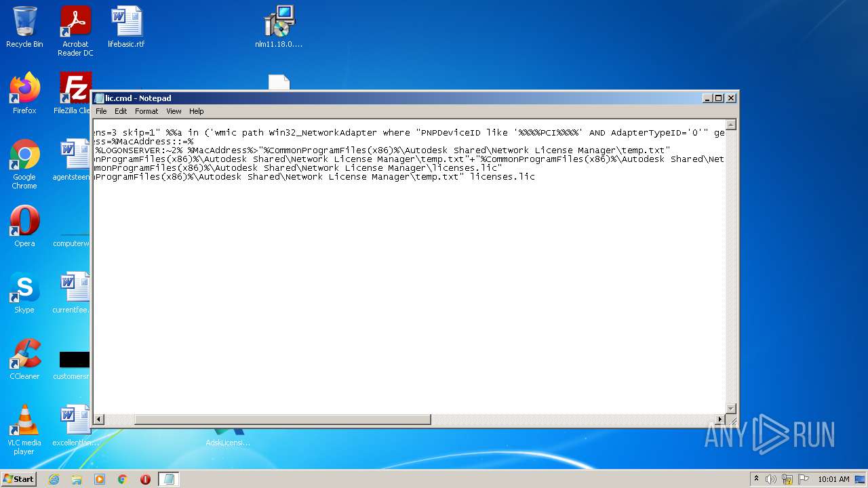The image size is (868, 488).
Task: Open the Recycle Bin desktop icon
Action: (24, 27)
